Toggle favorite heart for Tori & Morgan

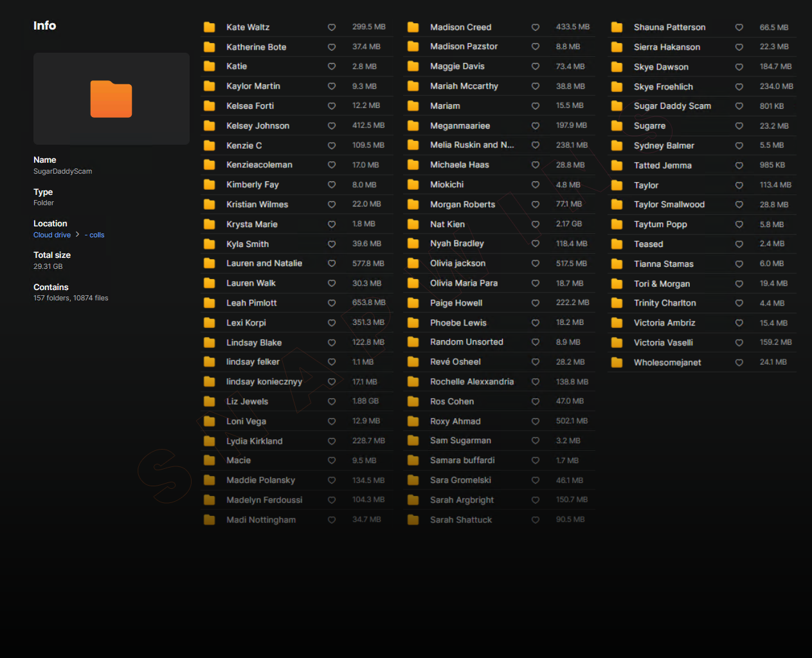click(x=739, y=284)
